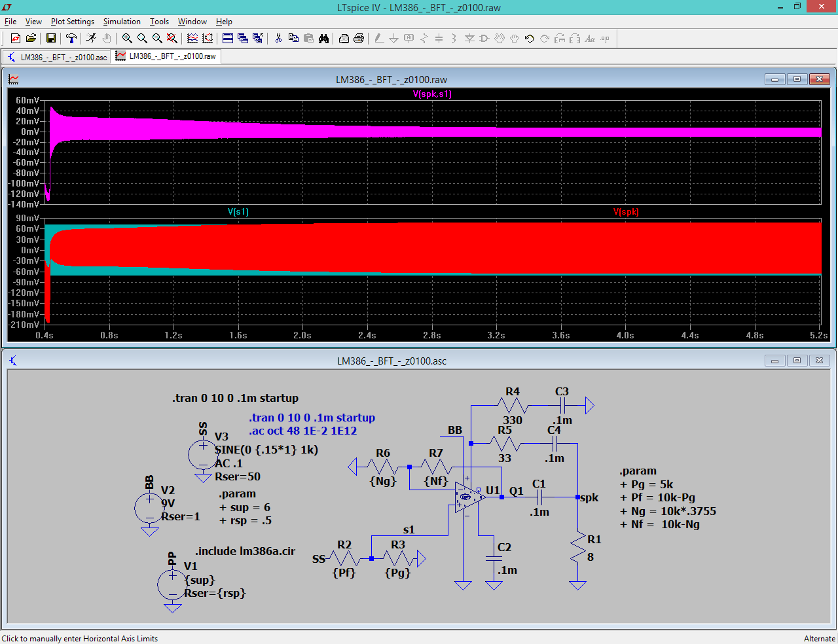
Task: Click the Pan magnifier icon
Action: coord(142,39)
